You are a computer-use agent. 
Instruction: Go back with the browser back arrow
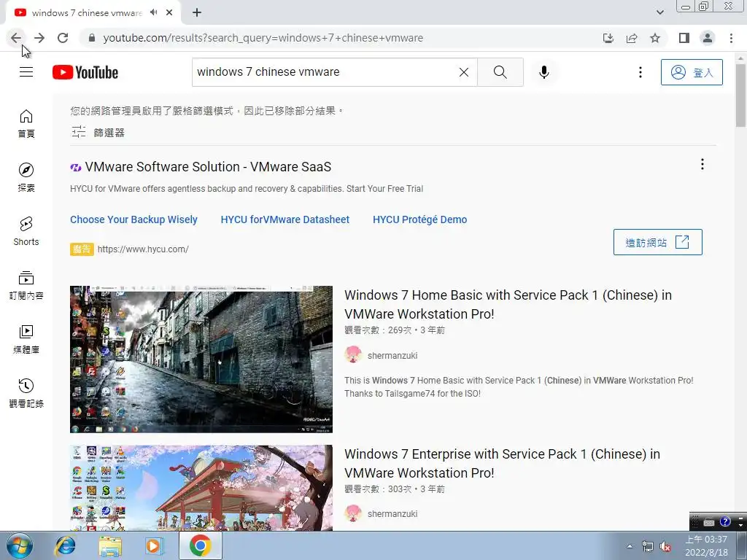16,38
